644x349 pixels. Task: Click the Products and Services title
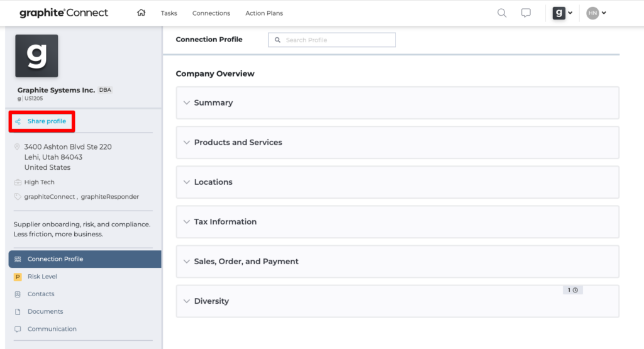(238, 143)
